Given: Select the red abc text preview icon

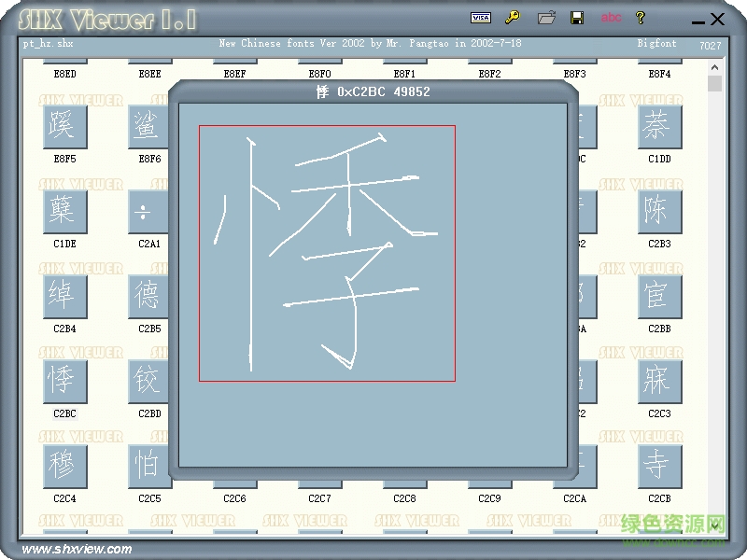Looking at the screenshot, I should pyautogui.click(x=612, y=17).
